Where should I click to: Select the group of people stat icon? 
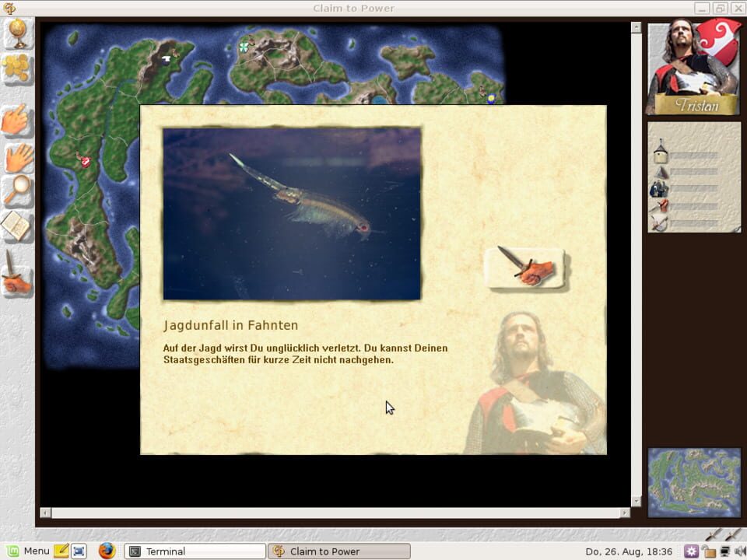(659, 189)
